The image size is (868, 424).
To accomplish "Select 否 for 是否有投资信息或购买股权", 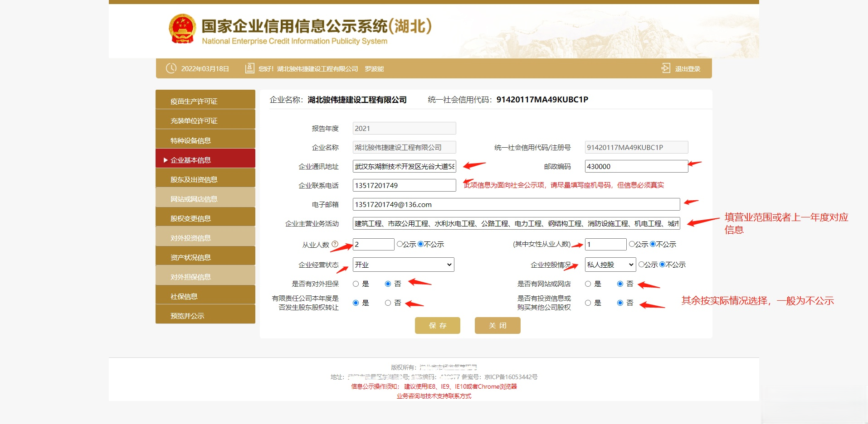I will click(620, 303).
